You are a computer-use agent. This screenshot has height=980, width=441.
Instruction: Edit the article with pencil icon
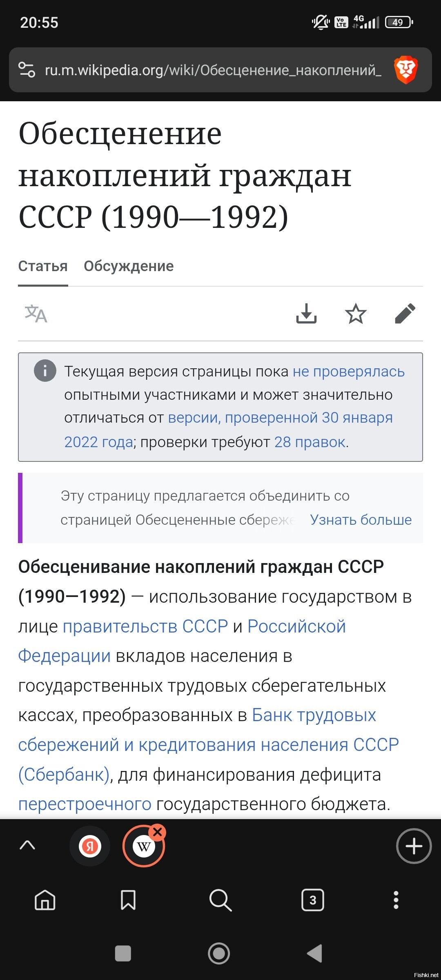click(405, 314)
